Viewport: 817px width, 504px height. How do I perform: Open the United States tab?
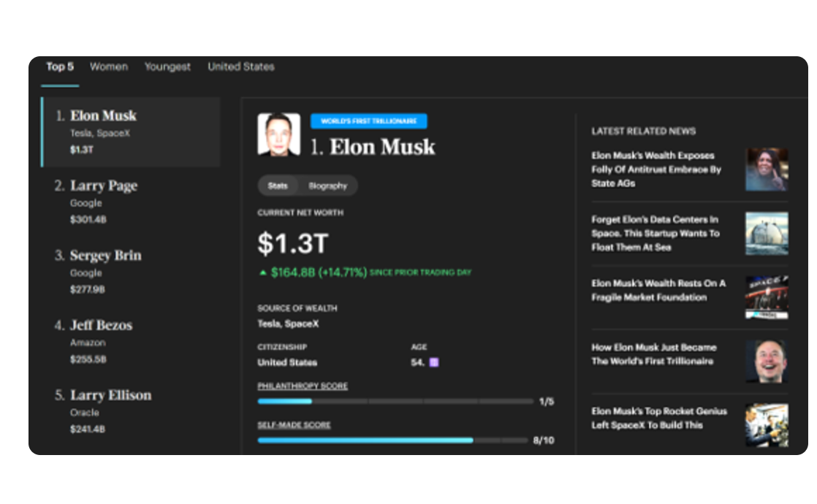[240, 66]
